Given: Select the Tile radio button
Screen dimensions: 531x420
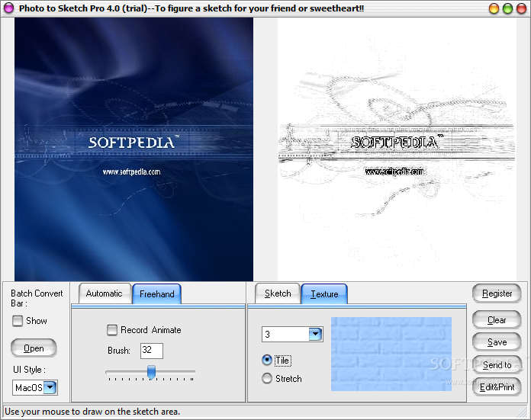Looking at the screenshot, I should pos(267,360).
